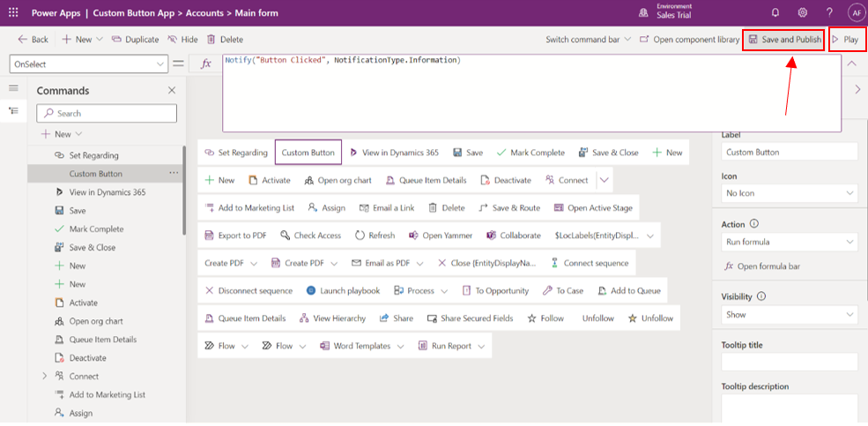Click To Opportunity command
The height and width of the screenshot is (426, 868).
pos(495,290)
